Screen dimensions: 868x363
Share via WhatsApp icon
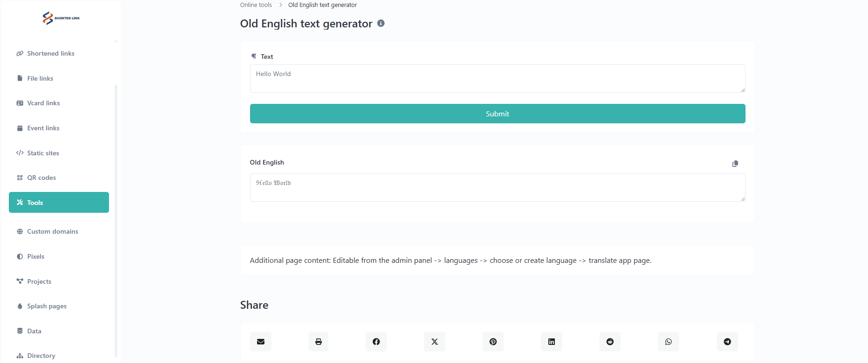669,342
